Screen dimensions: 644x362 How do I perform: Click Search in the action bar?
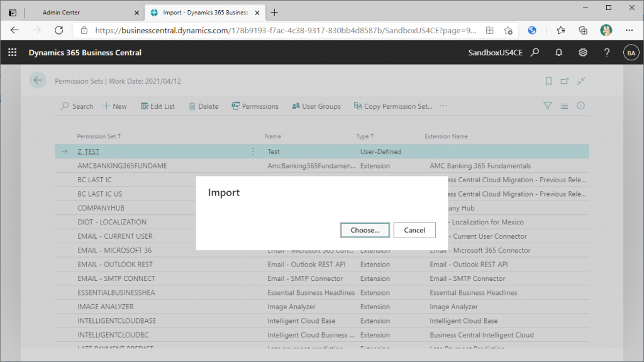coord(77,106)
